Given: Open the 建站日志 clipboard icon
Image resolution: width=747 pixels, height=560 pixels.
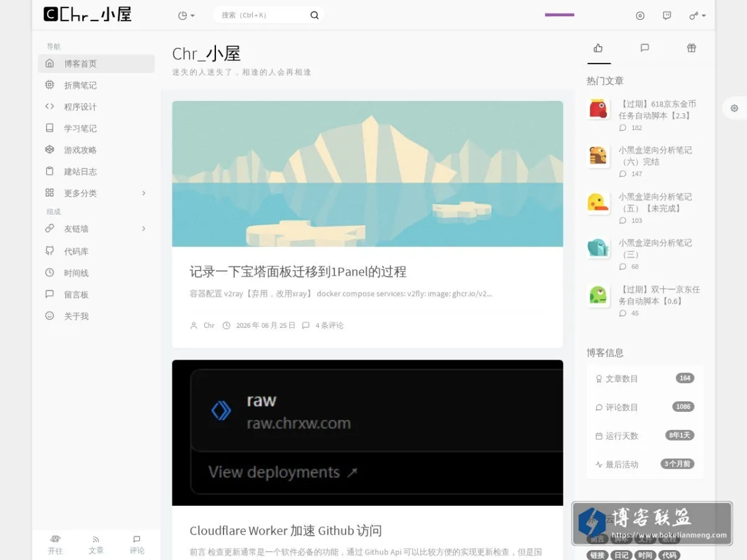Looking at the screenshot, I should click(x=50, y=171).
